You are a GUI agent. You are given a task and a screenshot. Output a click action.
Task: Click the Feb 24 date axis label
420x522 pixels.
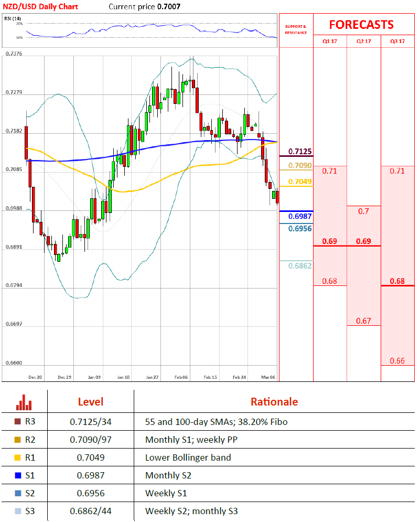(239, 377)
